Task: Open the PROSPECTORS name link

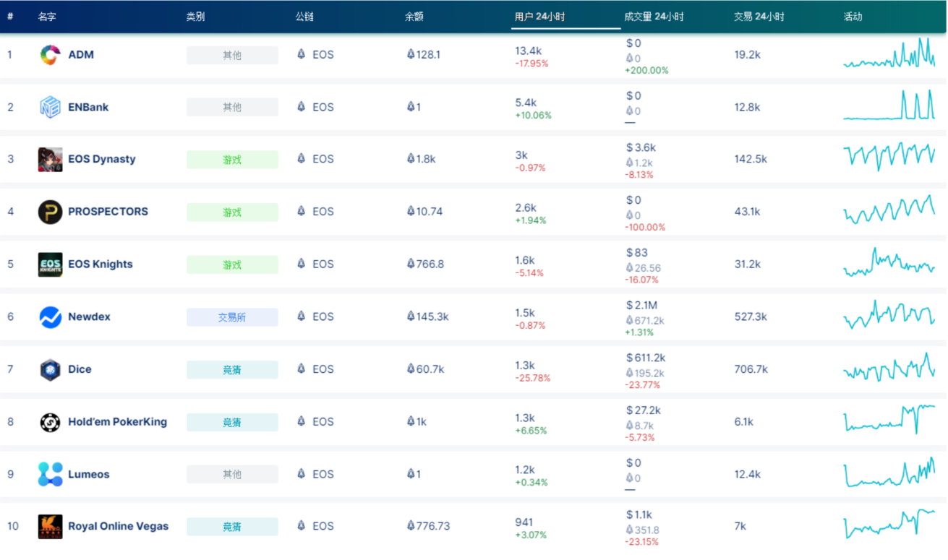Action: click(108, 212)
